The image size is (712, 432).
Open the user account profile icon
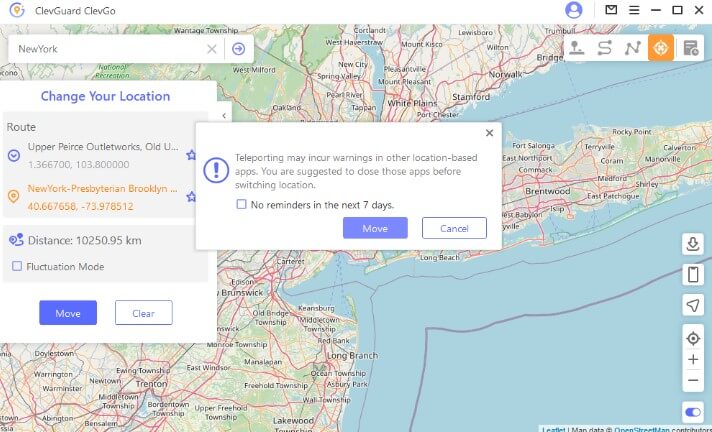point(574,10)
